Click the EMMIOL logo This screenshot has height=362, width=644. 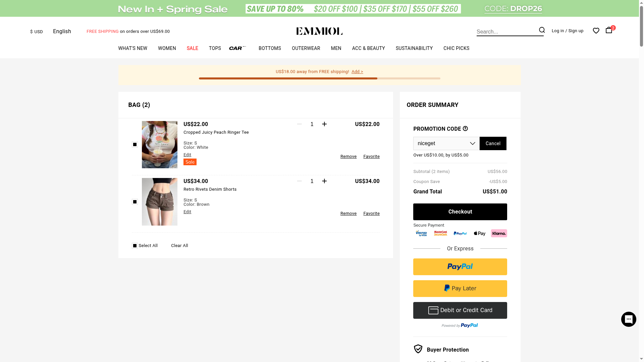[319, 31]
